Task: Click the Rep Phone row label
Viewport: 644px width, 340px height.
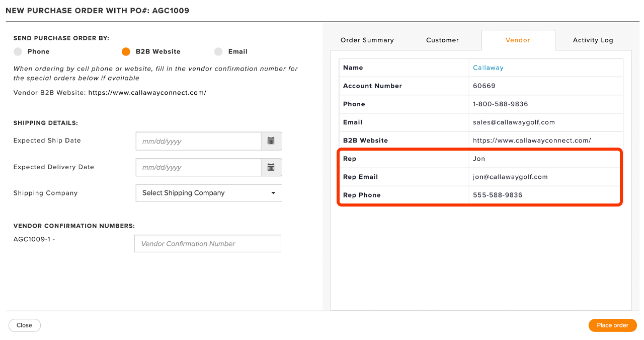Action: (x=362, y=195)
